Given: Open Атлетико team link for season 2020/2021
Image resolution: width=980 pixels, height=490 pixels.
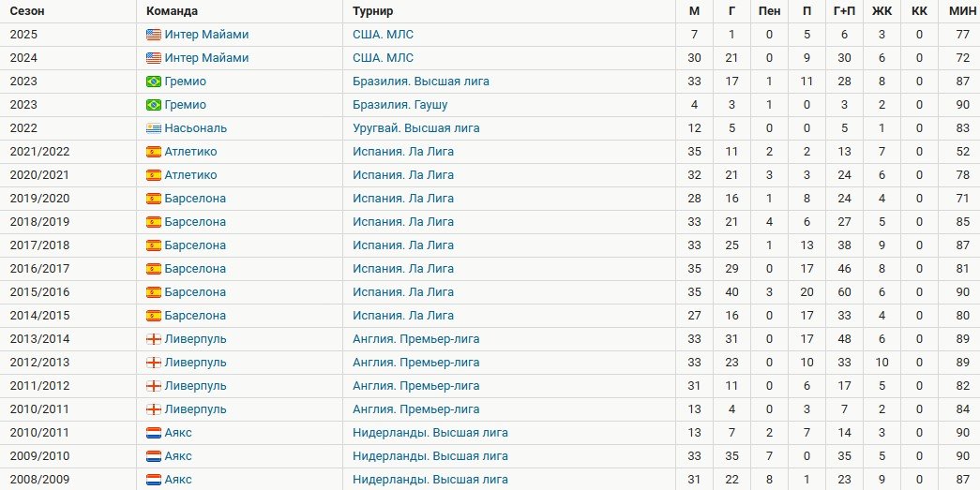Looking at the screenshot, I should [190, 175].
